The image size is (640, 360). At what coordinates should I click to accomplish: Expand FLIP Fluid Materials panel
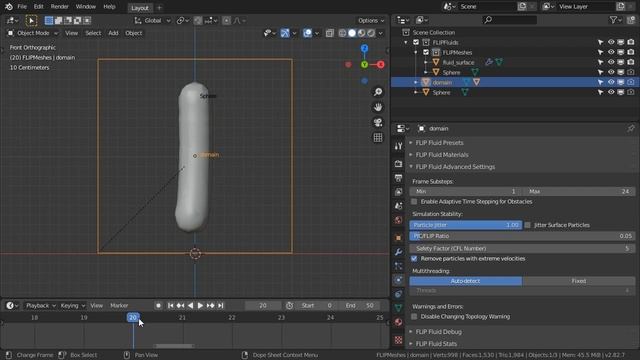[442, 155]
